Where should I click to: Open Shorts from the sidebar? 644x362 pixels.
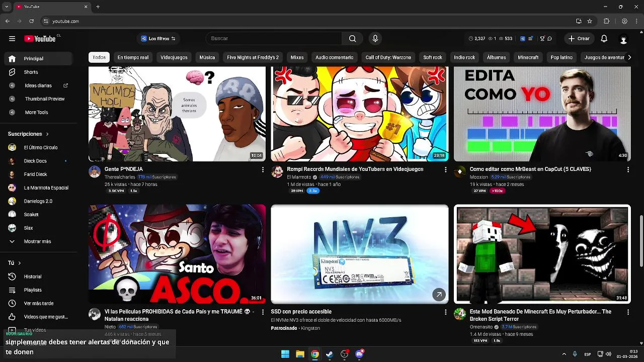(x=38, y=72)
